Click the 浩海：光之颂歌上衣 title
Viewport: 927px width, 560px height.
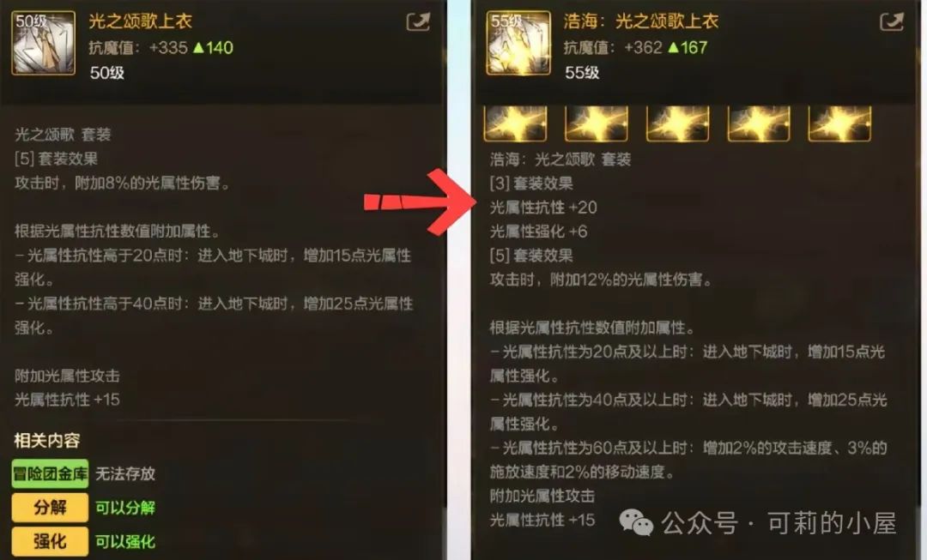pos(641,21)
